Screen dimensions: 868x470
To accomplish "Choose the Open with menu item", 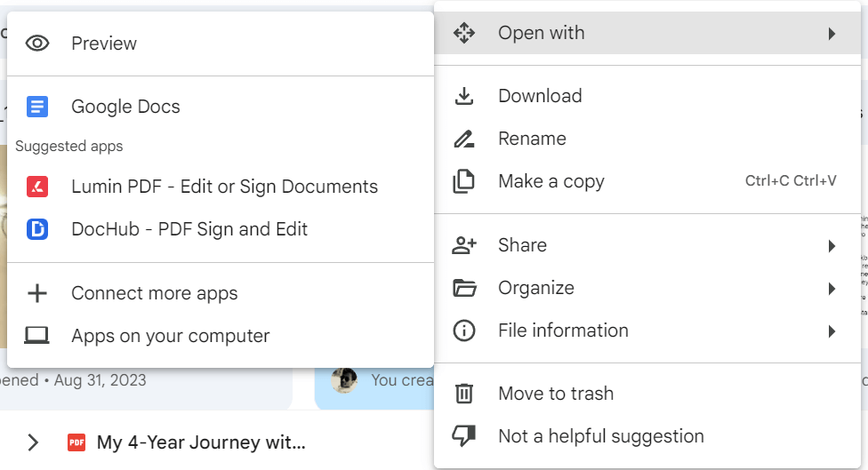I will pos(541,33).
